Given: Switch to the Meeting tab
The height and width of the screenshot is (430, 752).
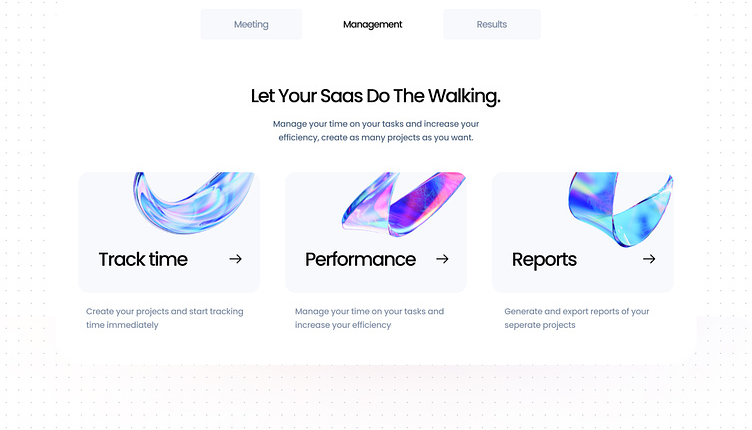Looking at the screenshot, I should [251, 24].
